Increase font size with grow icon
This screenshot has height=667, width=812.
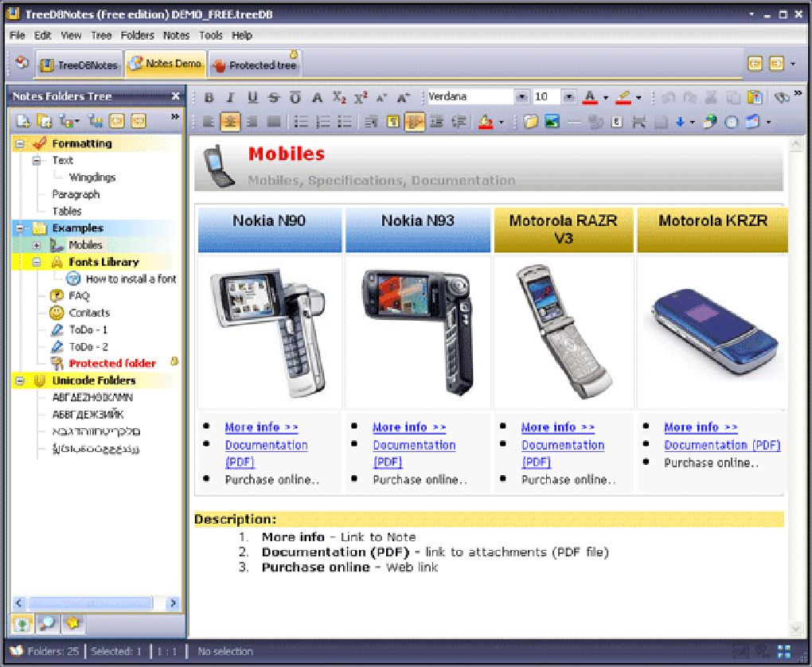pyautogui.click(x=404, y=97)
